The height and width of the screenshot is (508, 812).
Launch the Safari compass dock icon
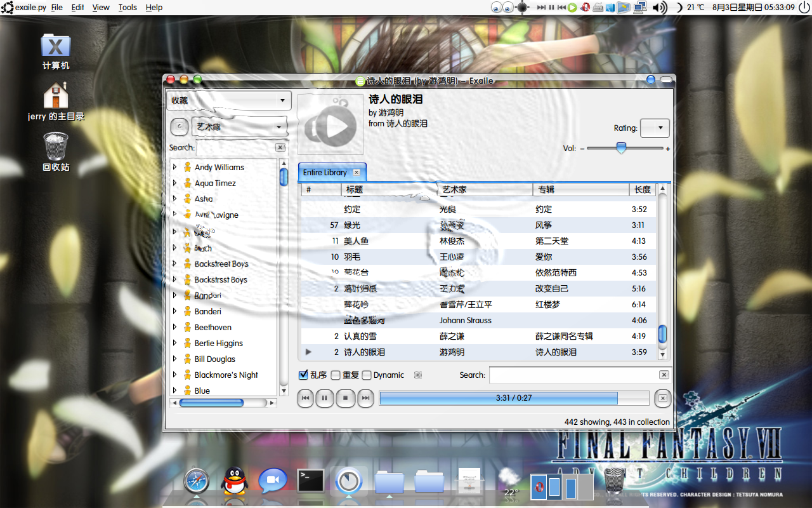[197, 481]
